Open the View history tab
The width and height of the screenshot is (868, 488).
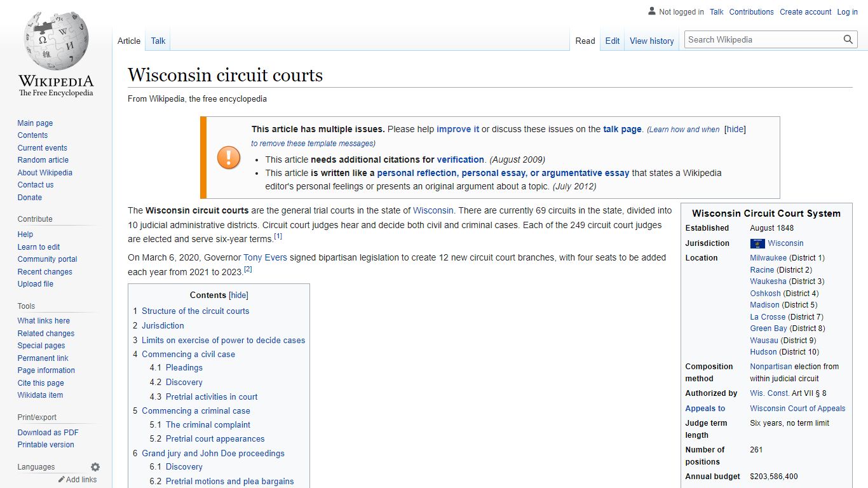pos(652,41)
